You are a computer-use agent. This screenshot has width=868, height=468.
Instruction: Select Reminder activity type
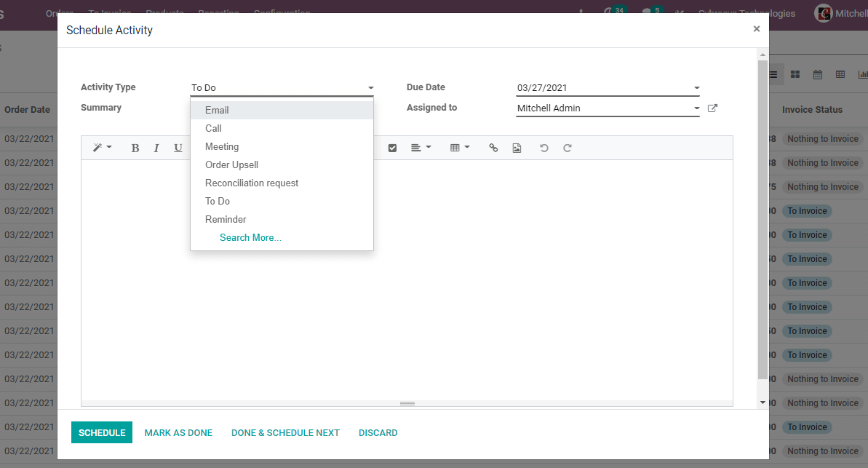282,219
